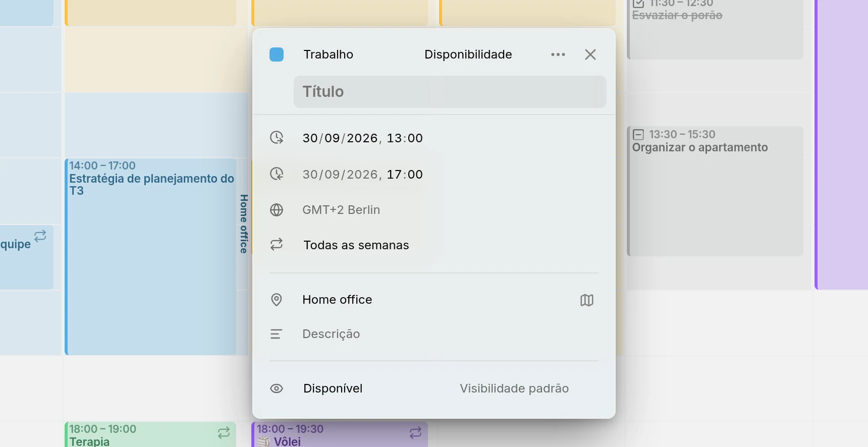Open the three-dot more options menu
Image resolution: width=868 pixels, height=447 pixels.
558,54
